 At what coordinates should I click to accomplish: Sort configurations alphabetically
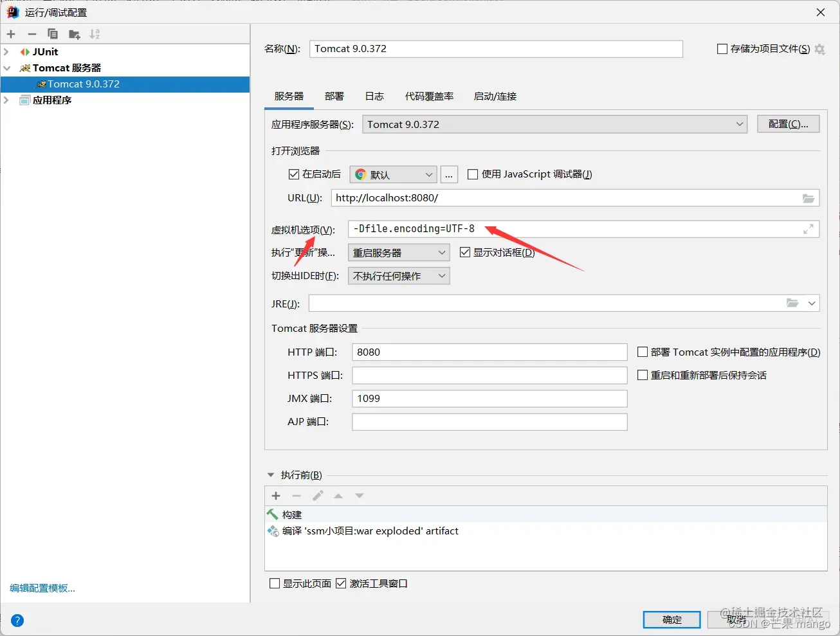[95, 34]
